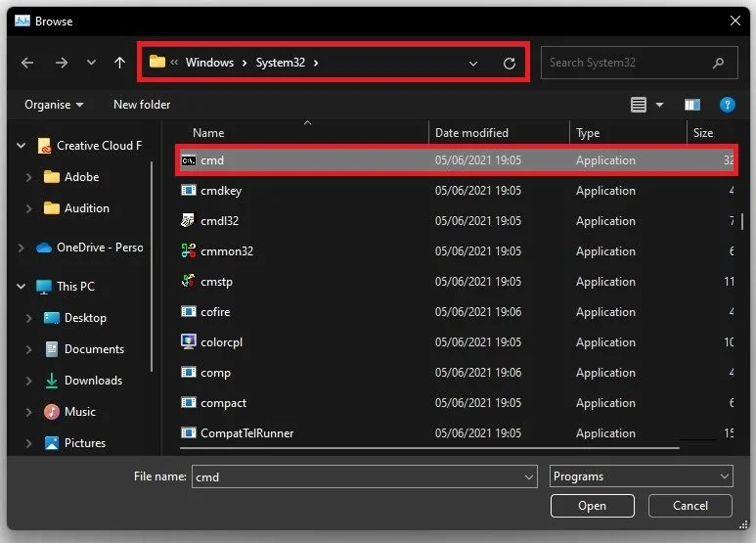Open the Adobe folder in sidebar
This screenshot has width=756, height=543.
[71, 177]
